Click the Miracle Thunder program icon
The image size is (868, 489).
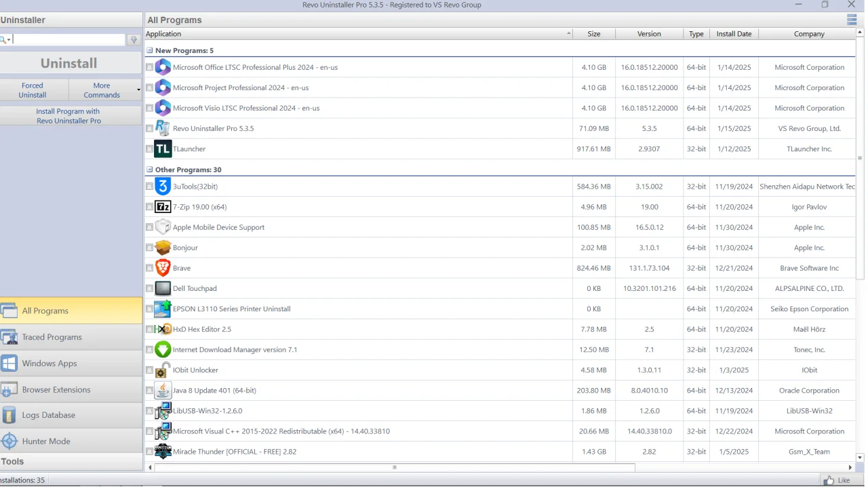[163, 451]
